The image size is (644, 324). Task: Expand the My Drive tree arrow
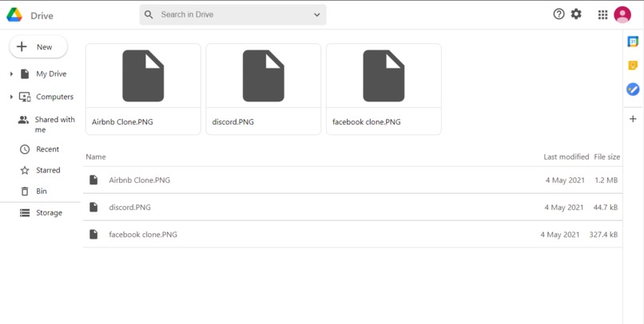click(x=11, y=74)
